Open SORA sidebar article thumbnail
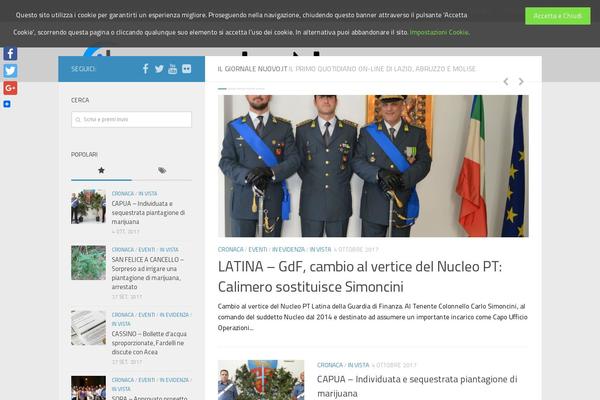Screen dimensions: 600x400 click(88, 388)
